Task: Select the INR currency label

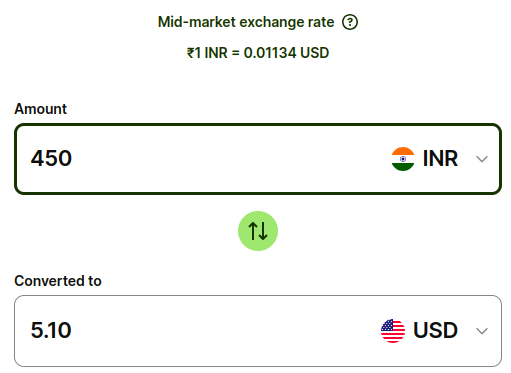Action: 440,158
